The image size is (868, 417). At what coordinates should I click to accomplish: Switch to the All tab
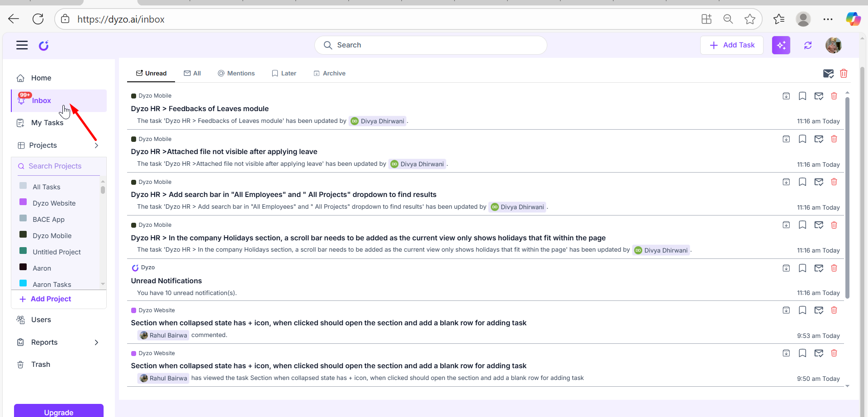(192, 73)
